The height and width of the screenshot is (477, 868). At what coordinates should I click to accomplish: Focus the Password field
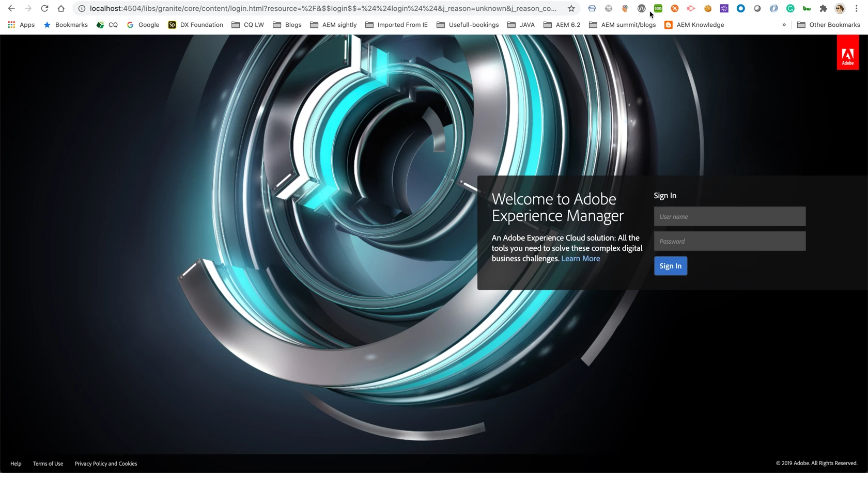(730, 241)
